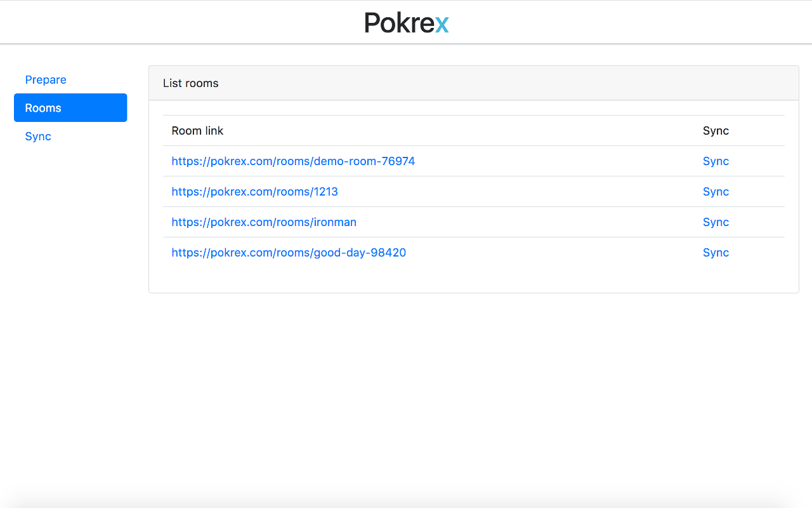Select the 1213 room table row
Image resolution: width=812 pixels, height=508 pixels.
tap(474, 192)
